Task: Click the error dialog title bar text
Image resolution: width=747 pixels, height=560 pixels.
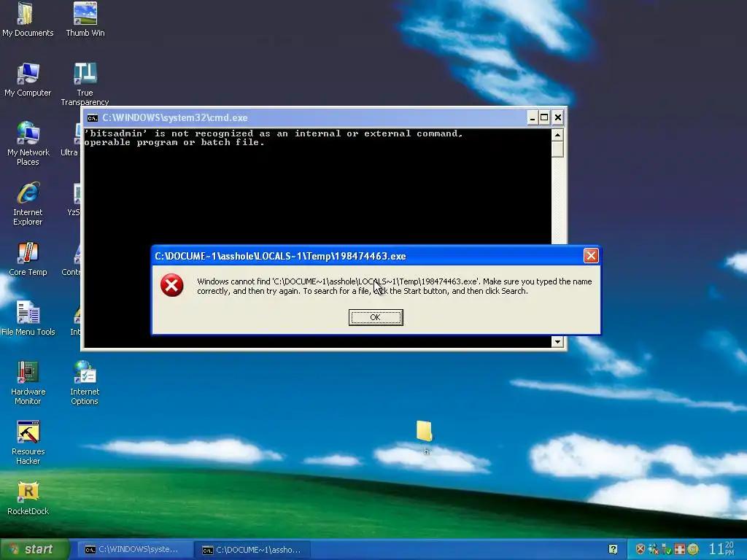Action: click(280, 256)
